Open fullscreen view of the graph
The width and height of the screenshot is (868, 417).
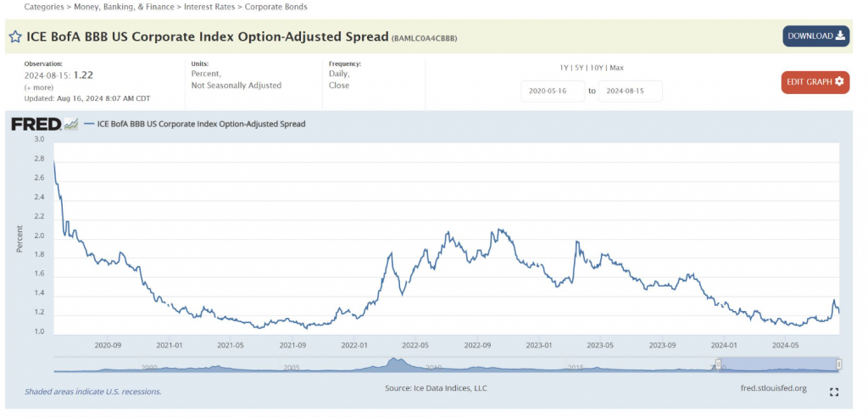tap(834, 392)
